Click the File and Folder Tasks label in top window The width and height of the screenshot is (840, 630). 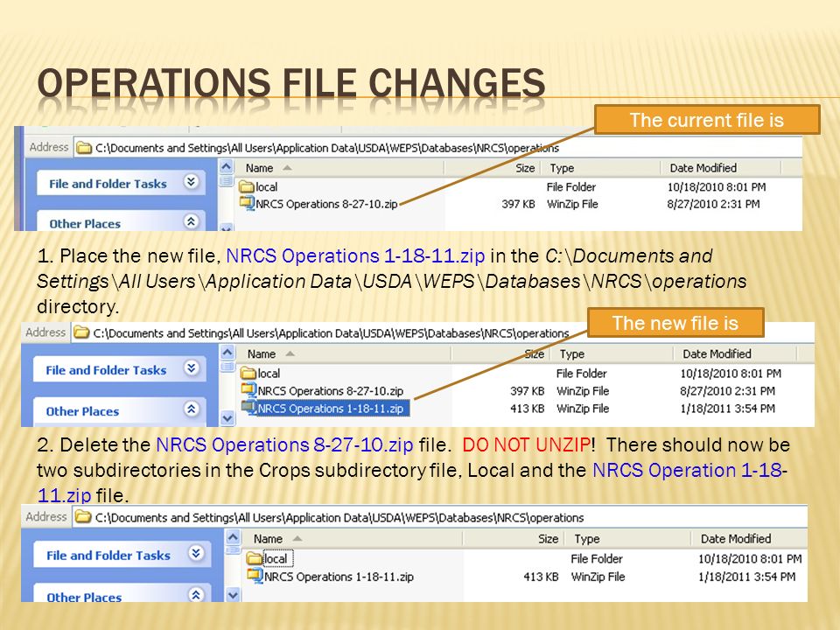[108, 184]
